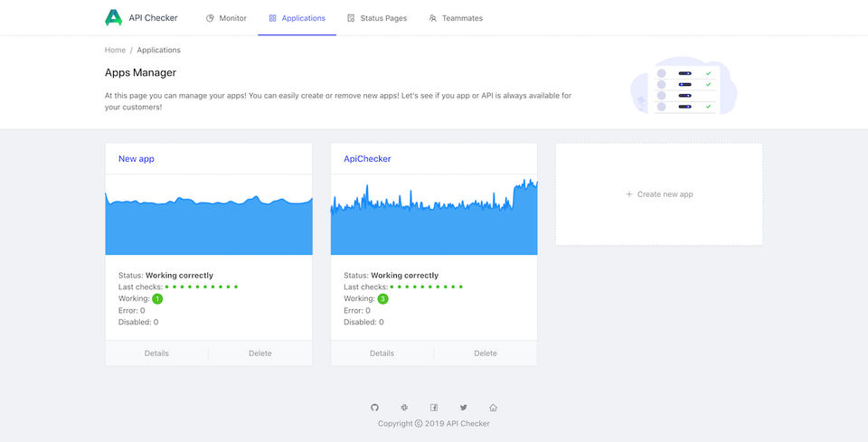
Task: Open the Slack footer icon
Action: [x=404, y=408]
